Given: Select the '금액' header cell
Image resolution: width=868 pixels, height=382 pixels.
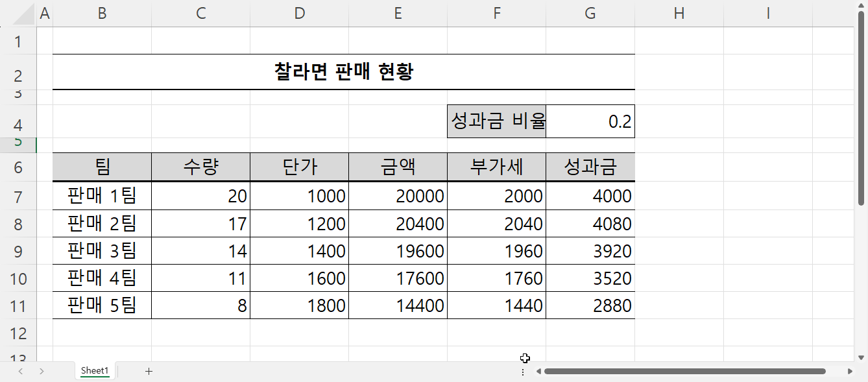Looking at the screenshot, I should [398, 167].
